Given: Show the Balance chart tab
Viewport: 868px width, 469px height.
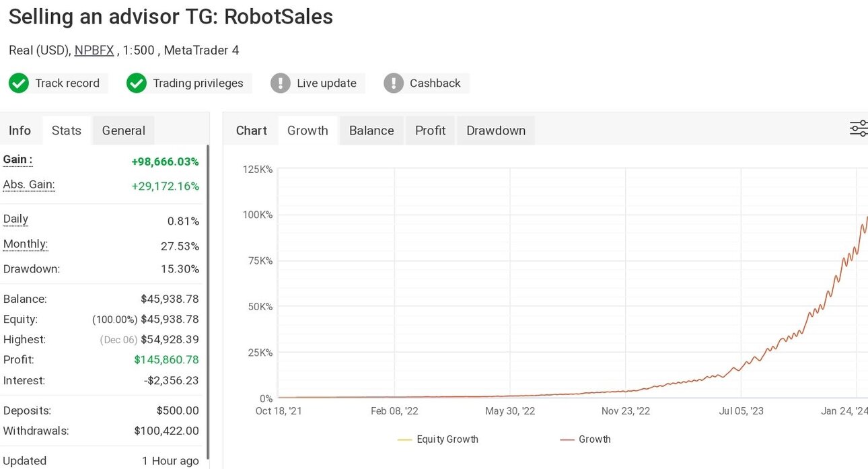Looking at the screenshot, I should tap(371, 131).
